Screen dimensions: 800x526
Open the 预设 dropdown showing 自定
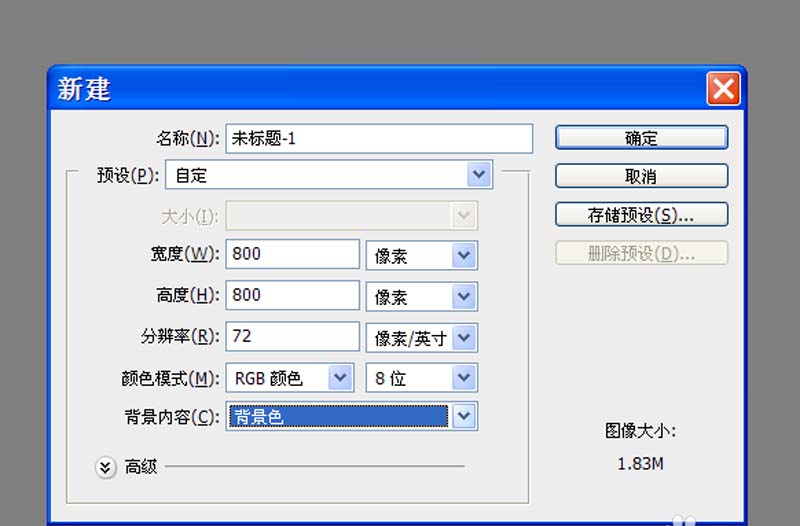click(x=329, y=175)
